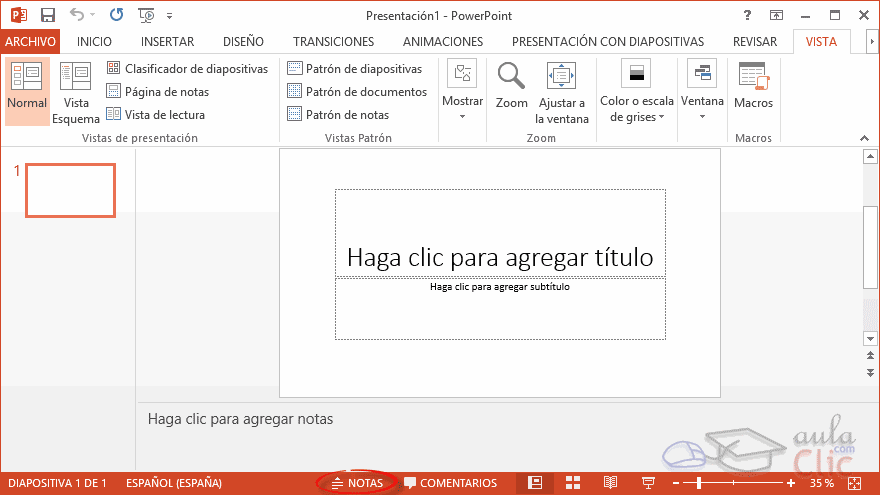Open Color o escala de grises dropdown

tap(636, 90)
